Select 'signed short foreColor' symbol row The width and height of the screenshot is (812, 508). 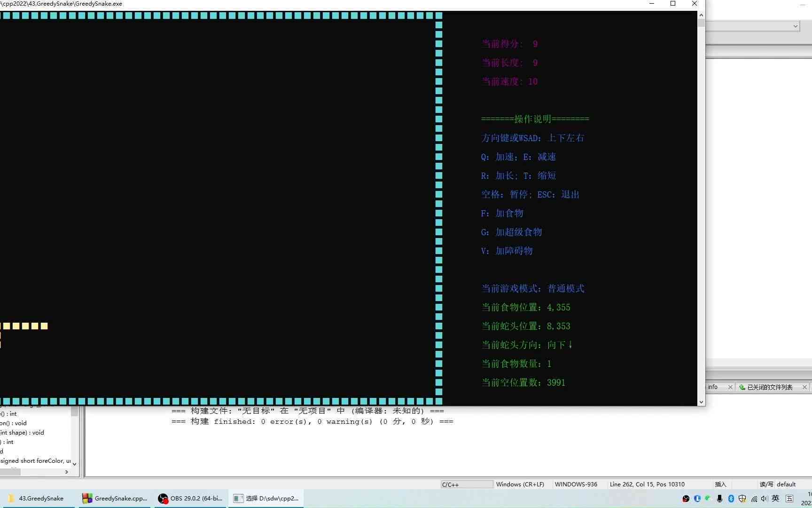click(35, 461)
